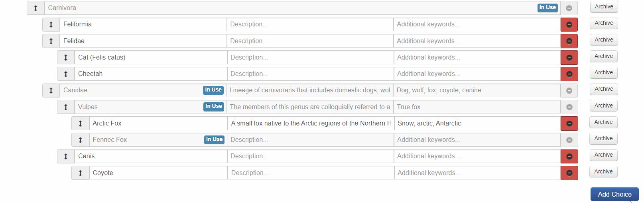The height and width of the screenshot is (203, 644).
Task: Focus the Cheetah additional keywords field
Action: [477, 74]
